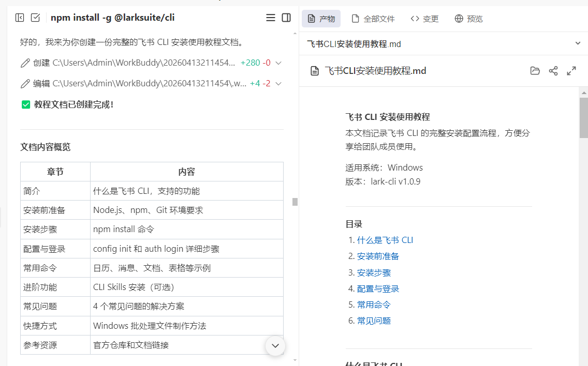Jump to 配置与登录 section link
This screenshot has width=588, height=366.
tap(378, 288)
